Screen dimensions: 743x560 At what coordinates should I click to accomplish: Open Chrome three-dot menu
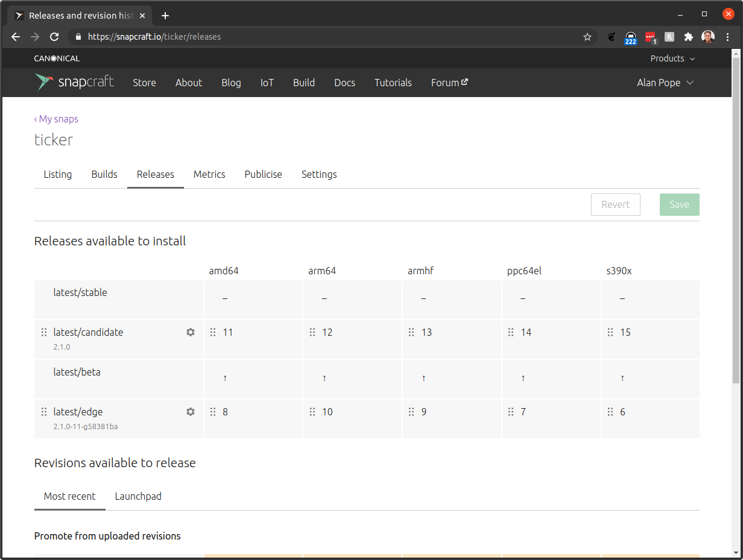click(x=727, y=37)
